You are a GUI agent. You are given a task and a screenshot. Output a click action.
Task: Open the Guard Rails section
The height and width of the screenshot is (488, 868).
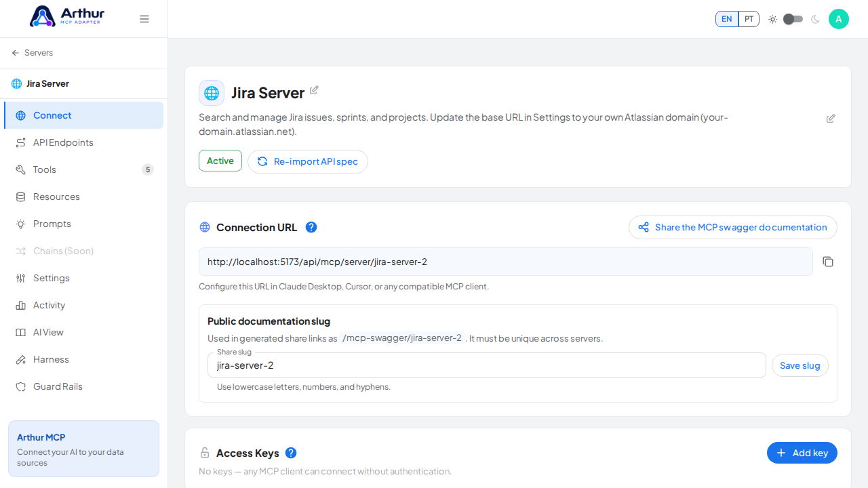83,386
